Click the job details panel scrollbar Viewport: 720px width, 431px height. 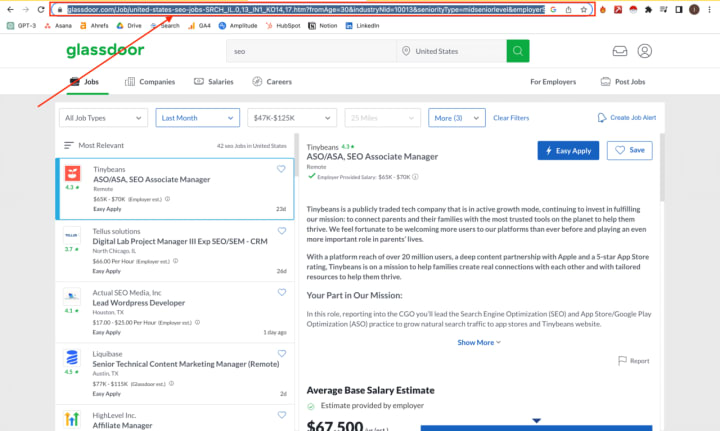point(662,168)
